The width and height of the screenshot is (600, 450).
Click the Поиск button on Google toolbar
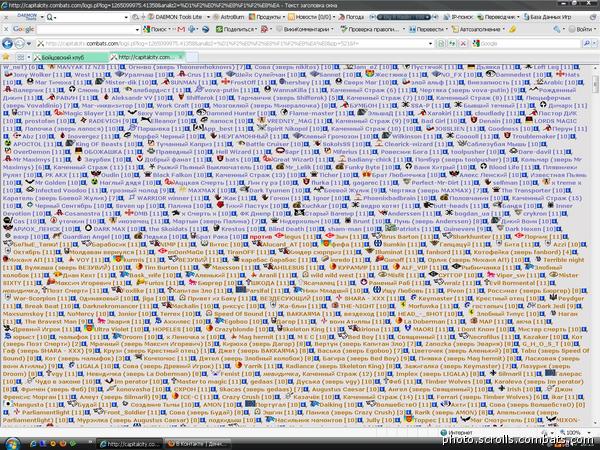pyautogui.click(x=158, y=29)
